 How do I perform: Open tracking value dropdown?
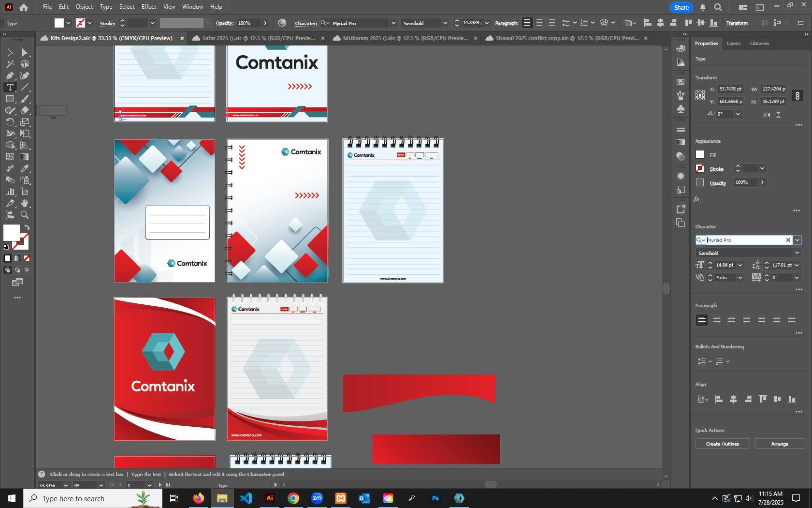(797, 278)
